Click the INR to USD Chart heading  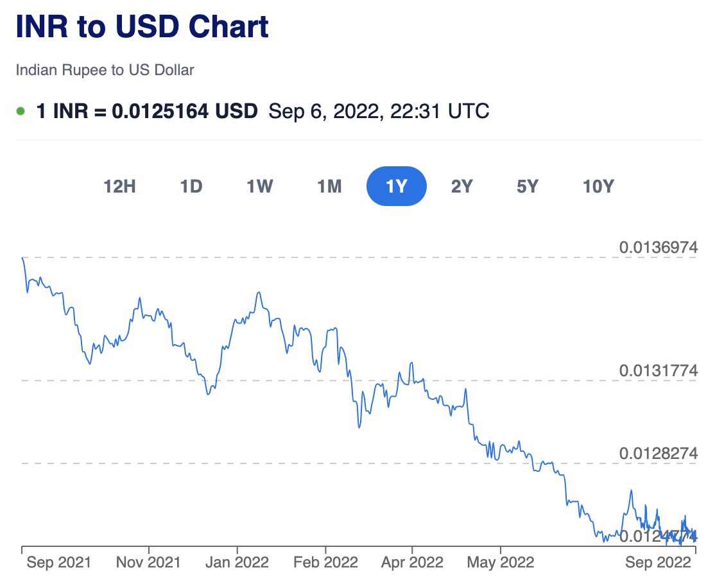coord(142,28)
